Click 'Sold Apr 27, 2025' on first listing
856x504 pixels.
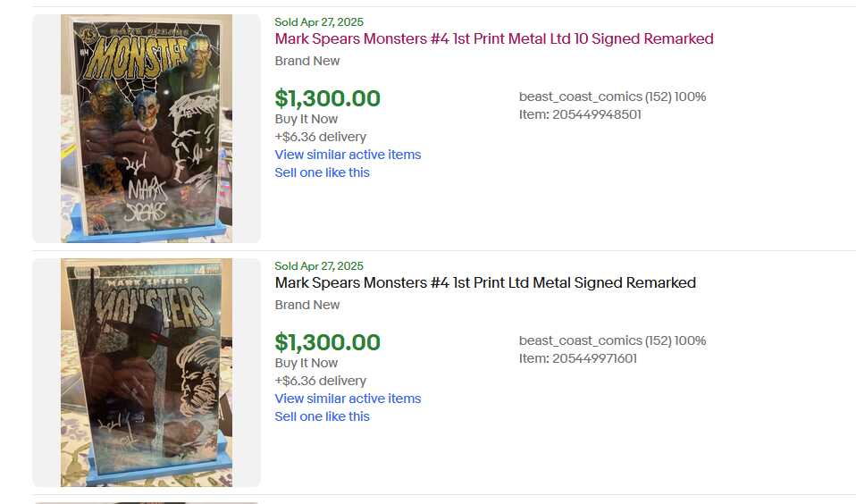[x=319, y=21]
